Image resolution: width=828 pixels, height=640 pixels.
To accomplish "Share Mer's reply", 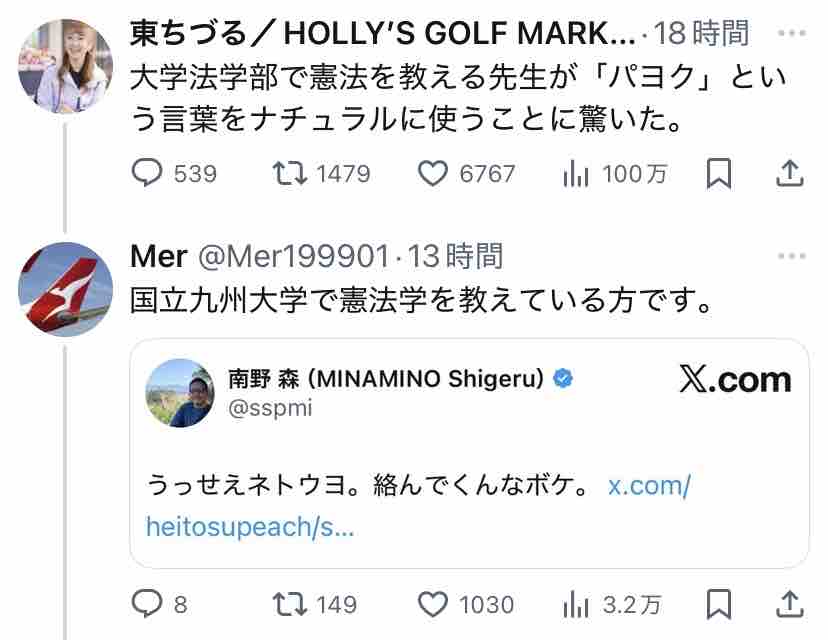I will [x=790, y=604].
